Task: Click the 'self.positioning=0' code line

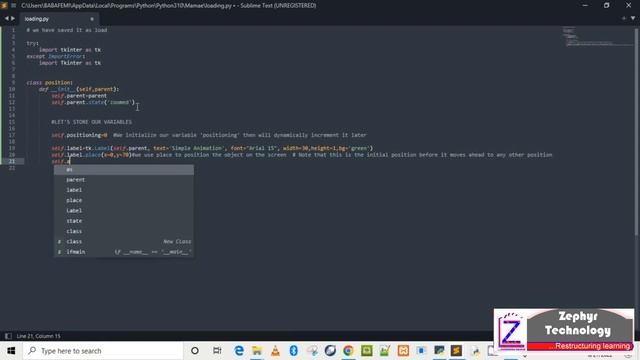Action: coord(79,135)
